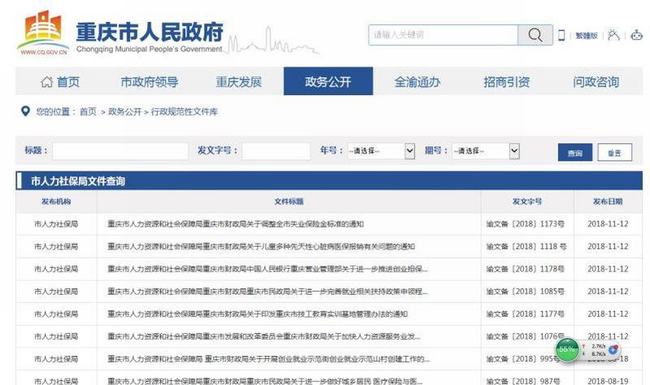Click the 发文字号 input field
The width and height of the screenshot is (650, 385).
coord(276,151)
